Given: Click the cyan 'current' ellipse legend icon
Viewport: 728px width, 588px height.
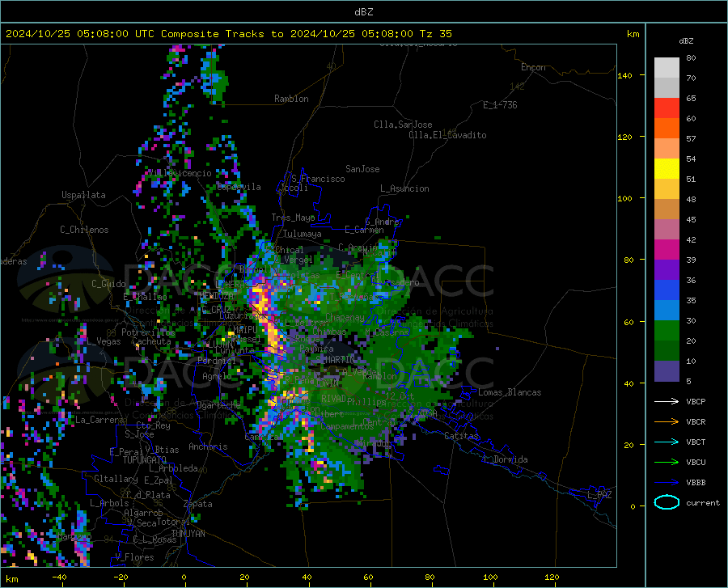Looking at the screenshot, I should (x=667, y=502).
